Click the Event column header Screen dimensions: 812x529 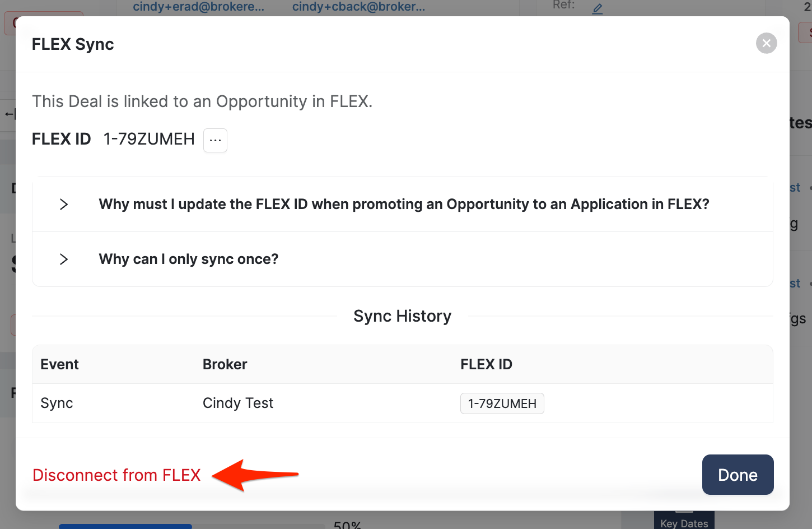(x=59, y=365)
